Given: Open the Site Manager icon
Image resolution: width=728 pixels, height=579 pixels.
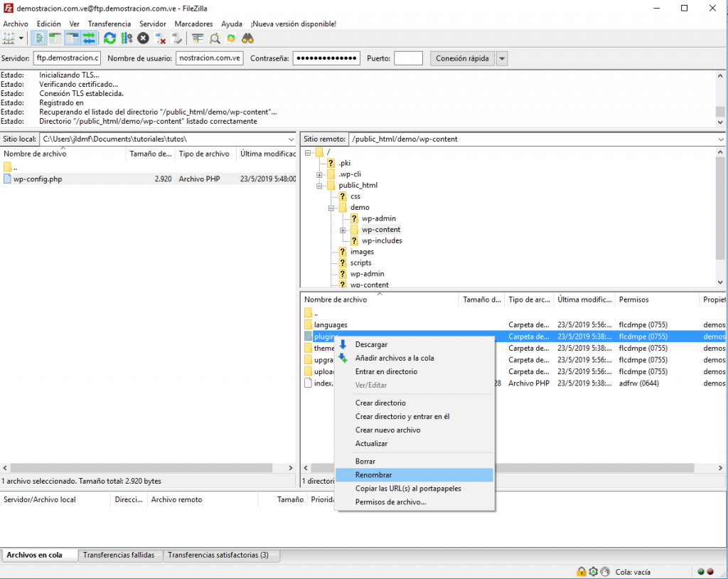Looking at the screenshot, I should (9, 38).
